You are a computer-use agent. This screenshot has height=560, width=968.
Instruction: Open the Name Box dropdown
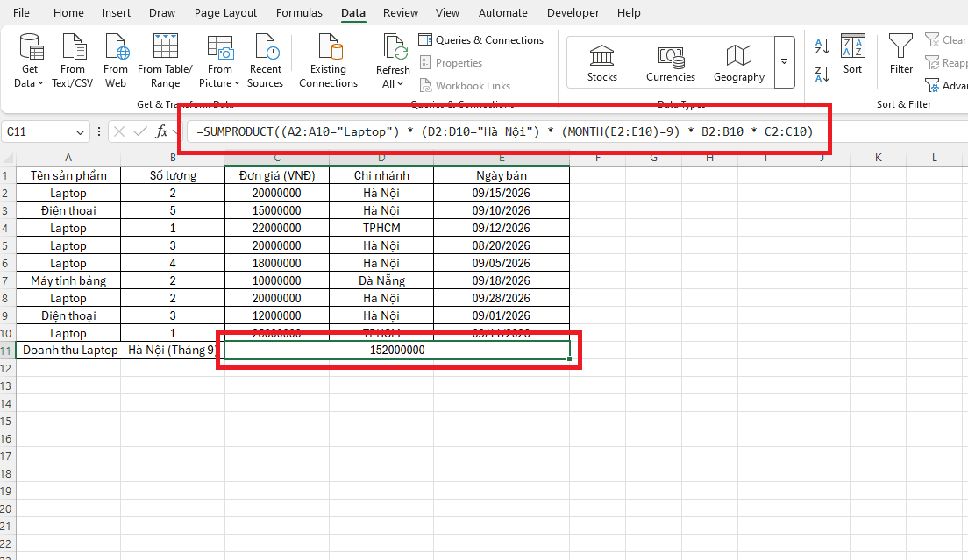point(80,132)
